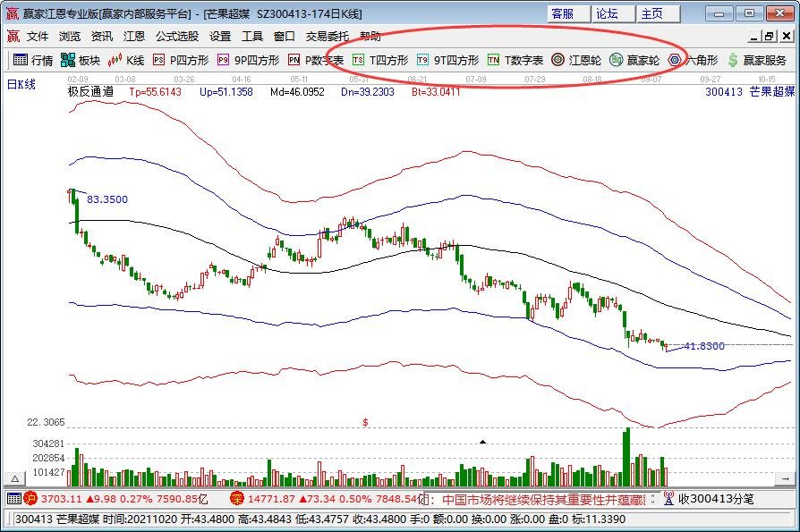Open the 窗口 menu
Viewport: 800px width, 532px height.
[x=285, y=36]
